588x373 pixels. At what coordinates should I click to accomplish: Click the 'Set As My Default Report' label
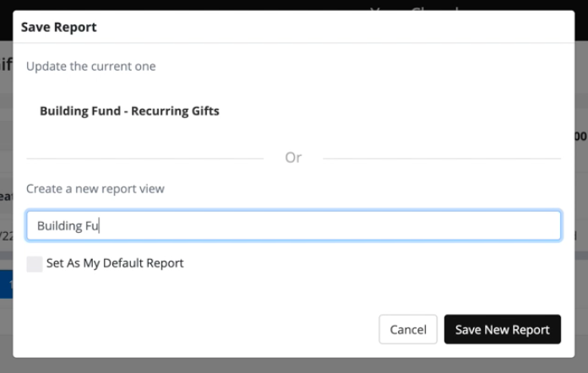coord(115,263)
